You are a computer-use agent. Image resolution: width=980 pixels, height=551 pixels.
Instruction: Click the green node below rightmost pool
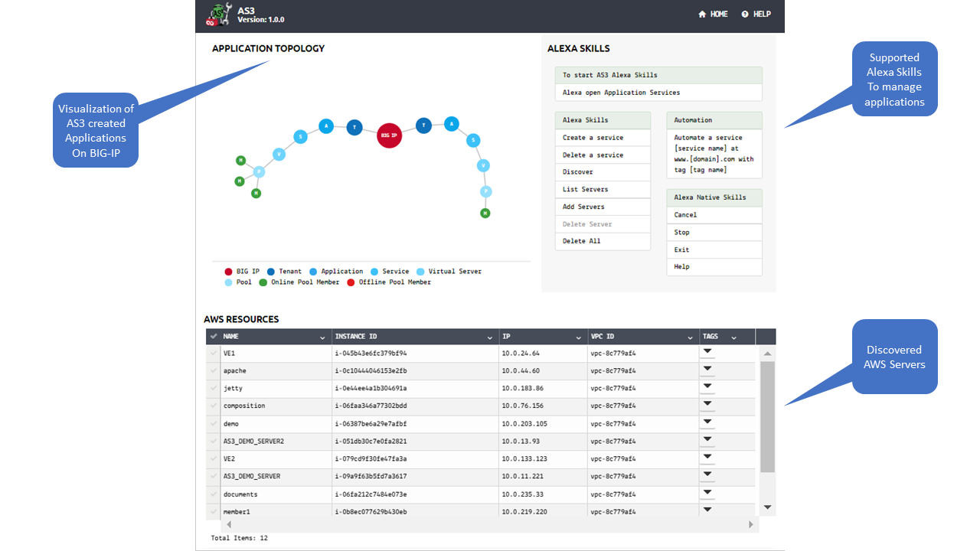(x=485, y=213)
